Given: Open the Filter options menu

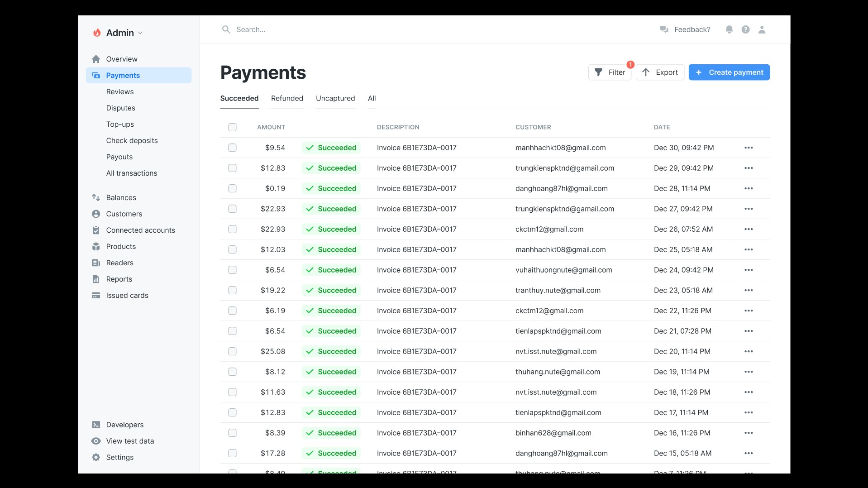Looking at the screenshot, I should [610, 72].
